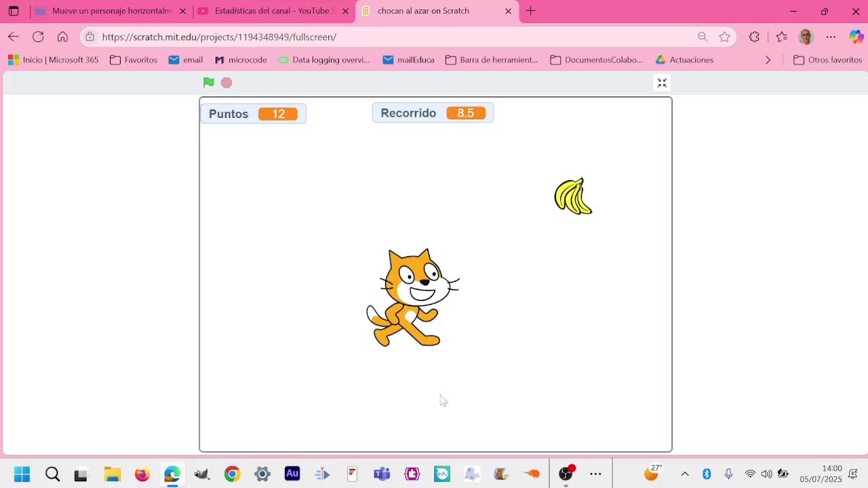The height and width of the screenshot is (488, 868).
Task: Open GIMP from the taskbar
Action: pyautogui.click(x=202, y=474)
